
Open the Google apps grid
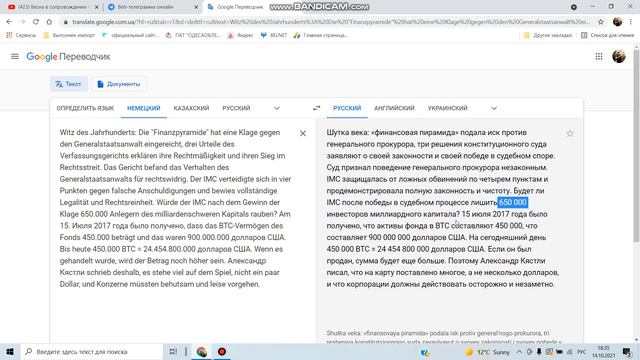599,56
